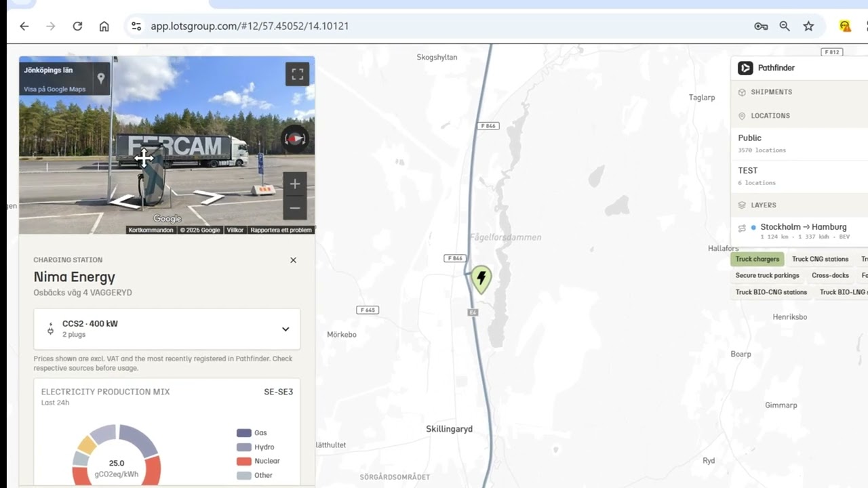This screenshot has height=488, width=868.
Task: Toggle the Cross-docks layer chip
Action: [x=830, y=276]
